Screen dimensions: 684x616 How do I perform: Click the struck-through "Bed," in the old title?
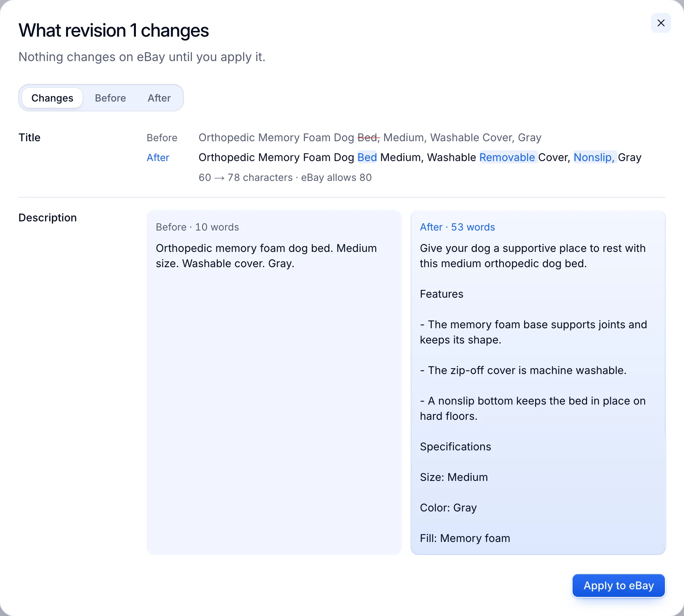pos(369,137)
